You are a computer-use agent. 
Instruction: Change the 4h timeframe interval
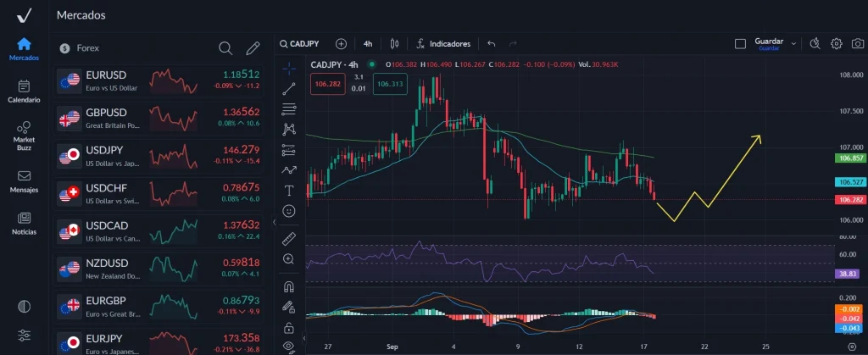click(x=368, y=44)
